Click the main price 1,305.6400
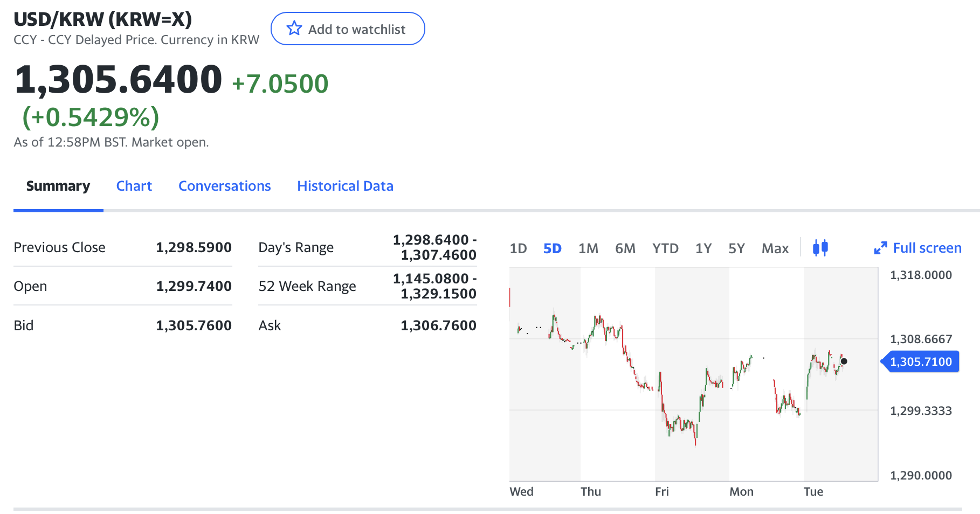This screenshot has height=514, width=980. tap(118, 79)
